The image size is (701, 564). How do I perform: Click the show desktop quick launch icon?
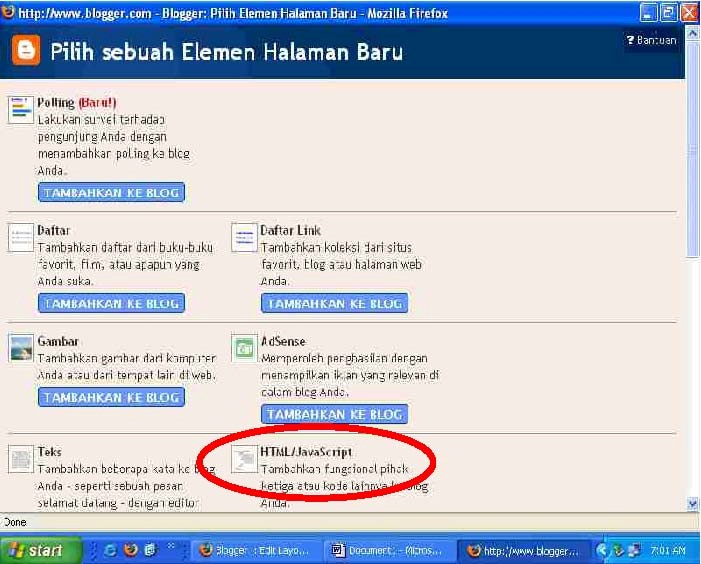[151, 550]
